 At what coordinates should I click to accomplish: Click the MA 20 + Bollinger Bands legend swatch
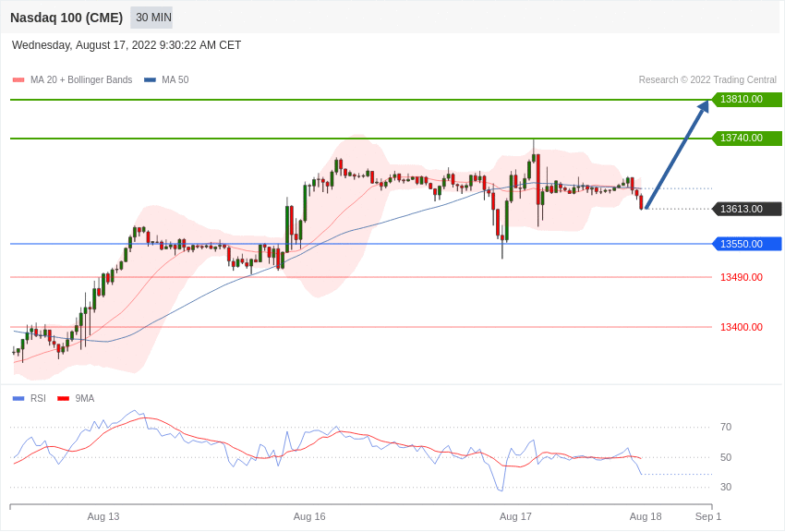coord(18,80)
